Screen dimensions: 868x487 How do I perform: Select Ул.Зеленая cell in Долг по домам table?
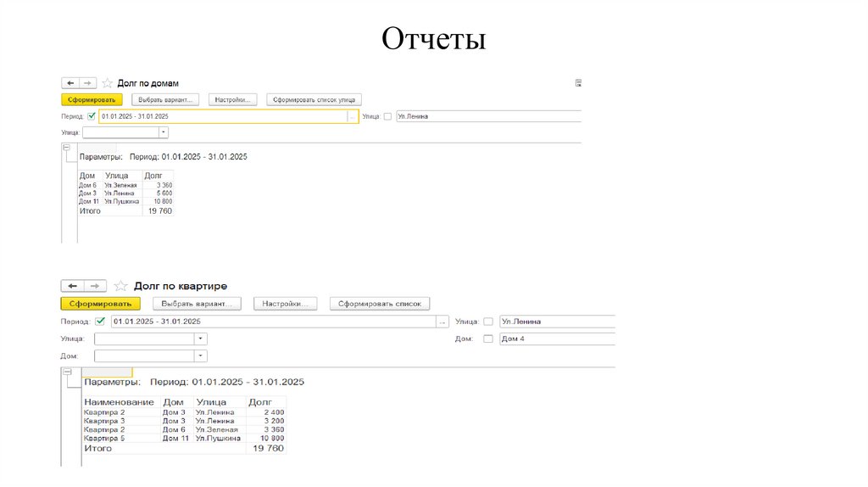pos(120,185)
